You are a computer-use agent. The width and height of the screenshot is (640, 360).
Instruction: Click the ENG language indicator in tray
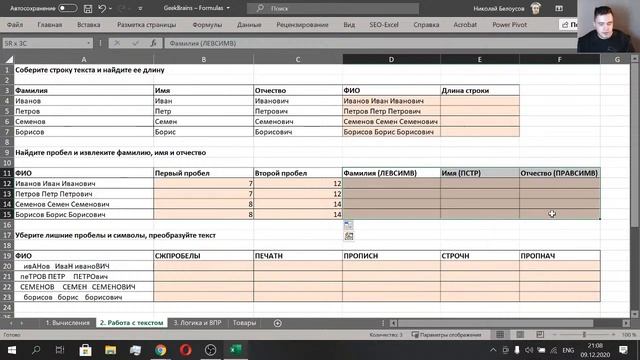[568, 350]
